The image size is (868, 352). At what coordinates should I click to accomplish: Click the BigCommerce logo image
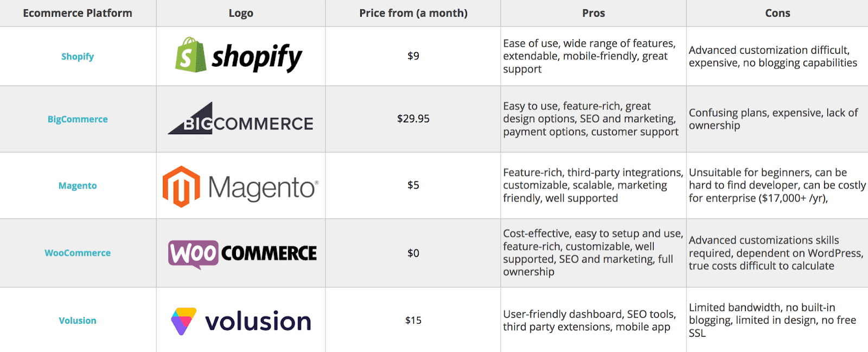tap(241, 118)
